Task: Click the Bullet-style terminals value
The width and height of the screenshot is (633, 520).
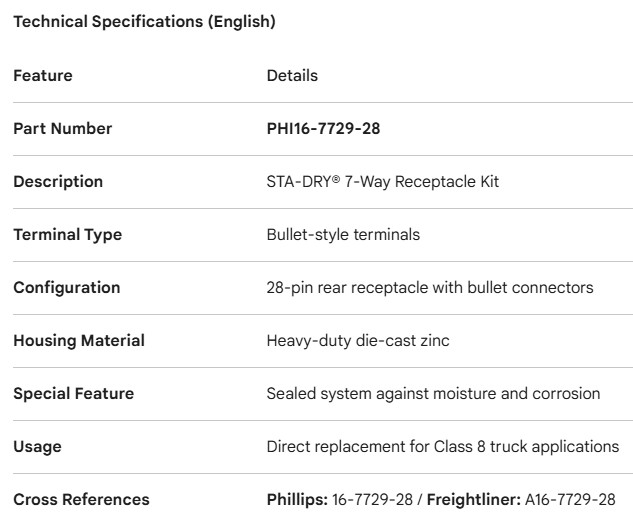Action: 343,234
